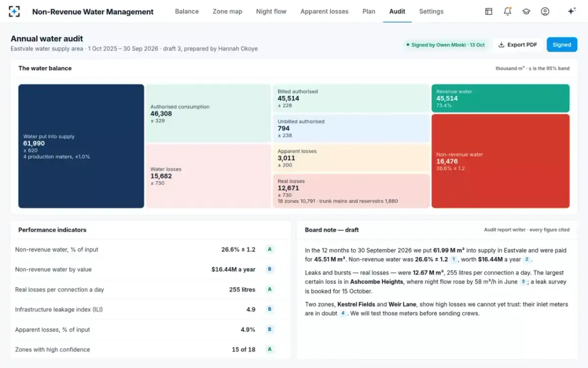
Task: Click the Unbilled authorised block
Action: point(351,128)
